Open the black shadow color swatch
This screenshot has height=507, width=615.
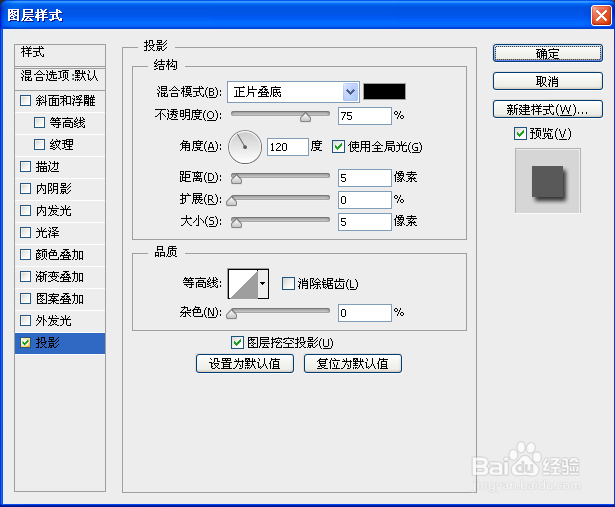(384, 91)
